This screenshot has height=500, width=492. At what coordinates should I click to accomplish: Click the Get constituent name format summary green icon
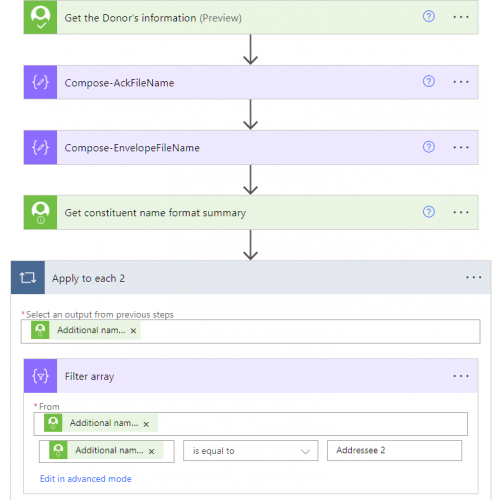coord(40,212)
